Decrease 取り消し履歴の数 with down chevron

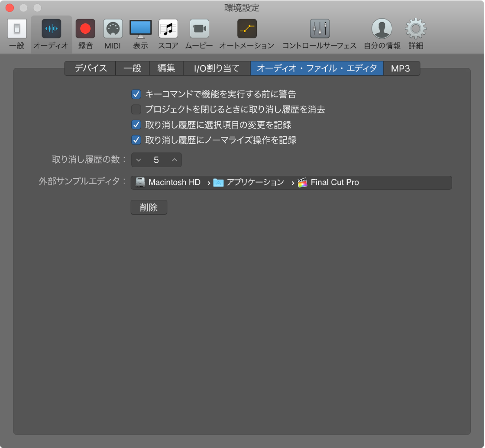click(x=139, y=160)
